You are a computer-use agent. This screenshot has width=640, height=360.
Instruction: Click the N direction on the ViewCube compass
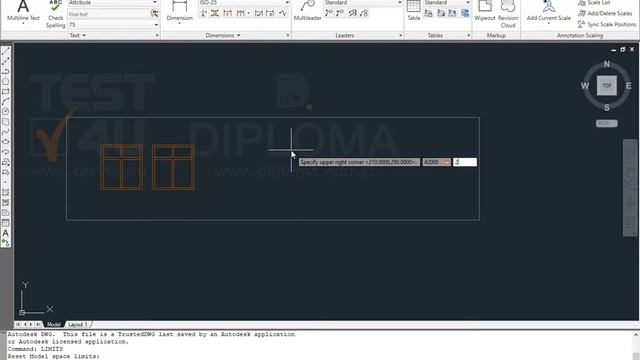click(607, 64)
